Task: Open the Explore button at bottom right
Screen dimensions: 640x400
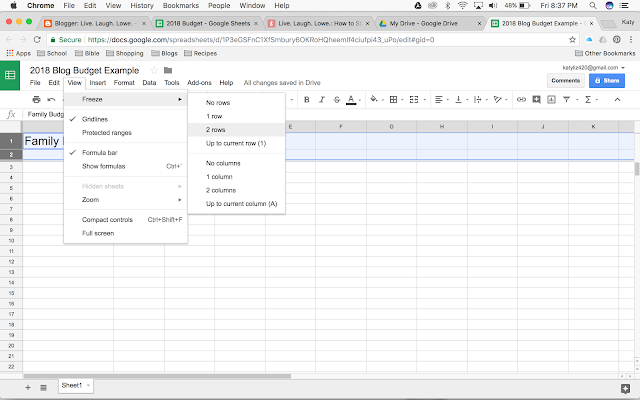Action: 625,388
